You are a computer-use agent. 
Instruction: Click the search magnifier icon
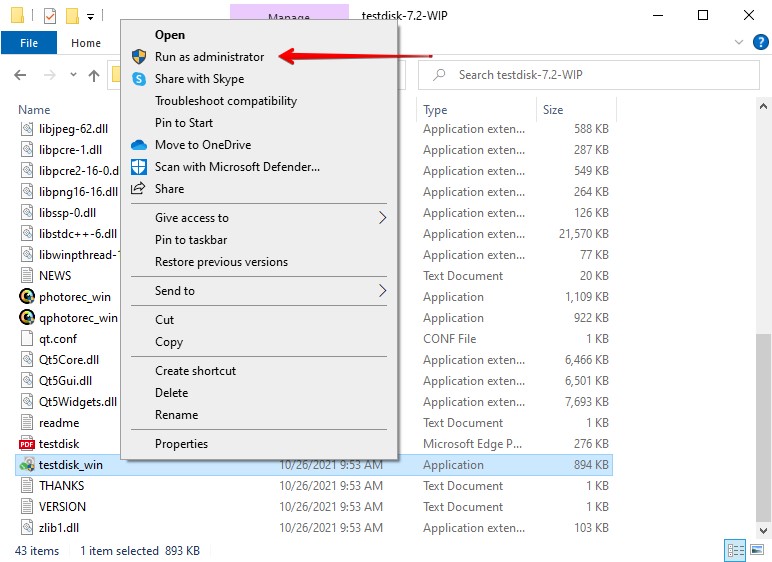pos(439,75)
